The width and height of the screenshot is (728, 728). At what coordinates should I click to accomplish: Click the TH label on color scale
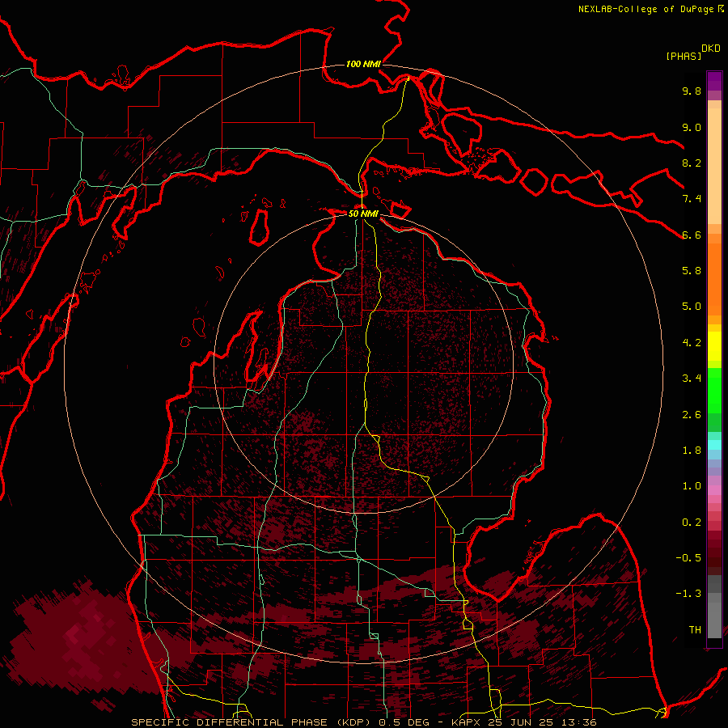[x=695, y=630]
